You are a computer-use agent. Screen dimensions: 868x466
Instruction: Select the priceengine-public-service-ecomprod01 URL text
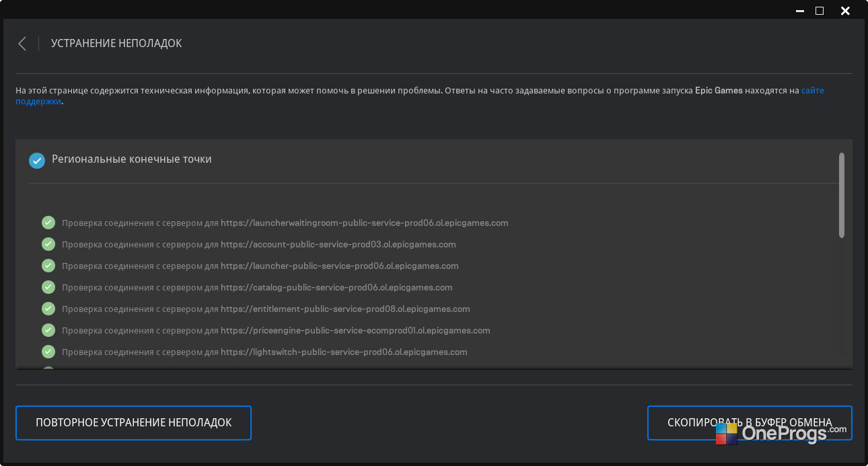(355, 330)
